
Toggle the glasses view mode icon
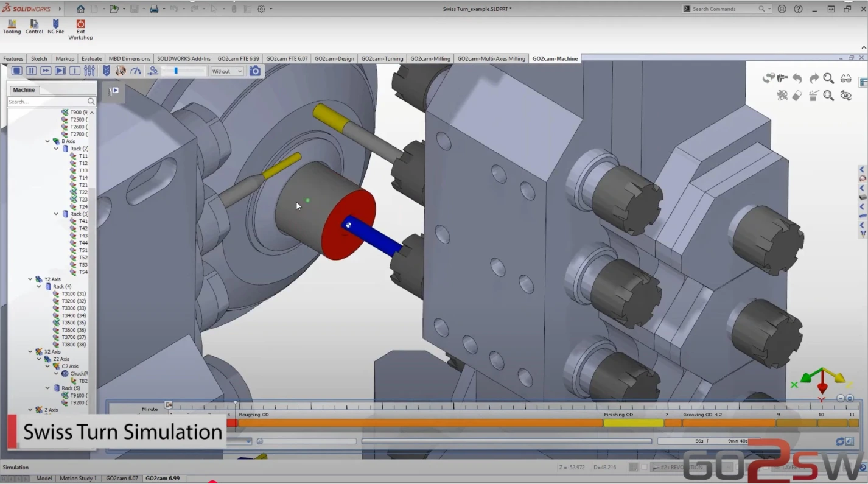tap(846, 79)
